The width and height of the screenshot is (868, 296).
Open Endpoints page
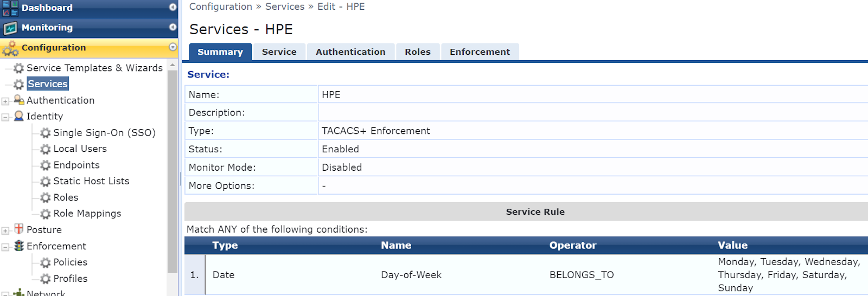coord(76,165)
